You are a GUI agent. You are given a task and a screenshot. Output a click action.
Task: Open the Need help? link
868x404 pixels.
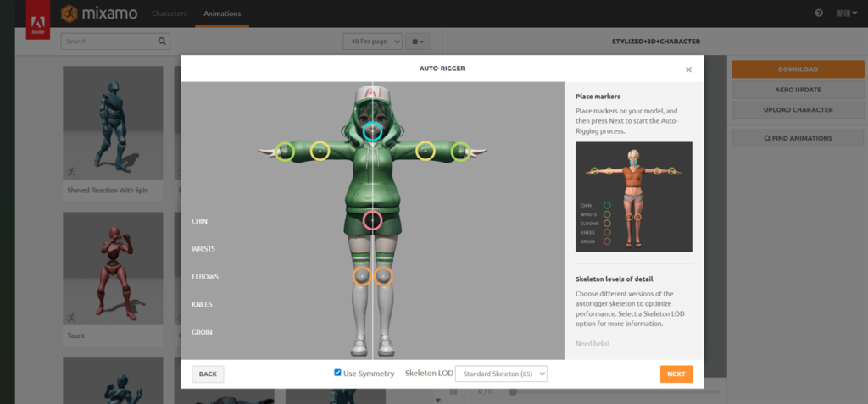click(x=592, y=343)
